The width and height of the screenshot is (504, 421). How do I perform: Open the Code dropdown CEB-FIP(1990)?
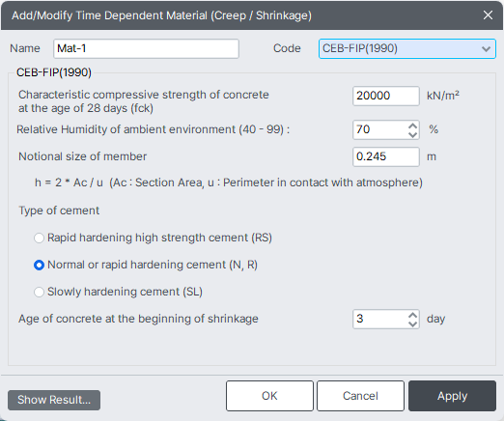click(406, 48)
